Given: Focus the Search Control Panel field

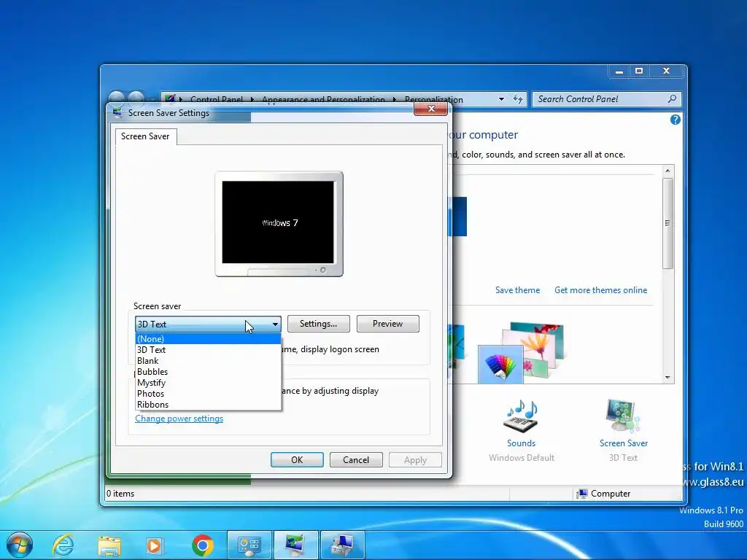Looking at the screenshot, I should click(x=606, y=99).
